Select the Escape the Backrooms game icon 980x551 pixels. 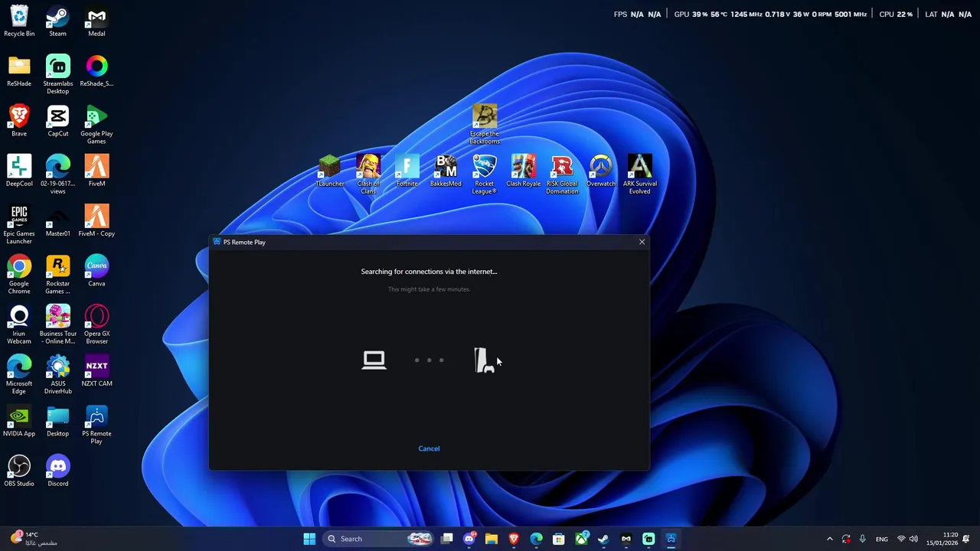[485, 125]
